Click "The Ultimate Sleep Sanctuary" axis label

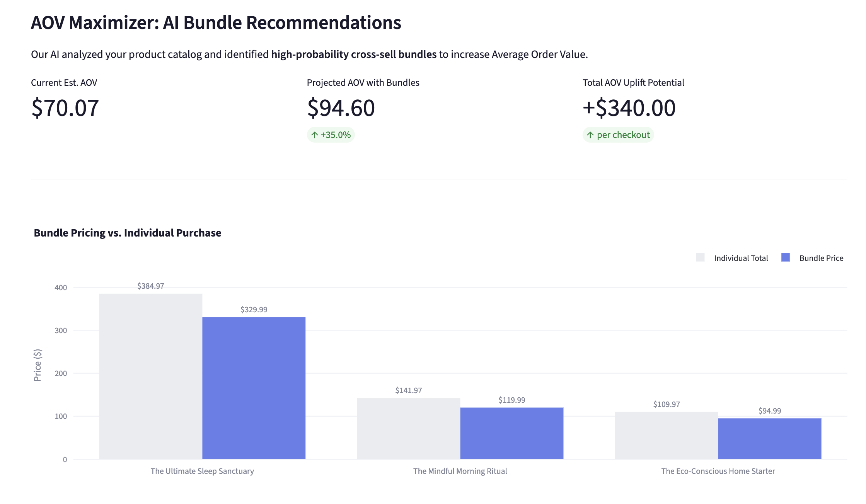202,471
